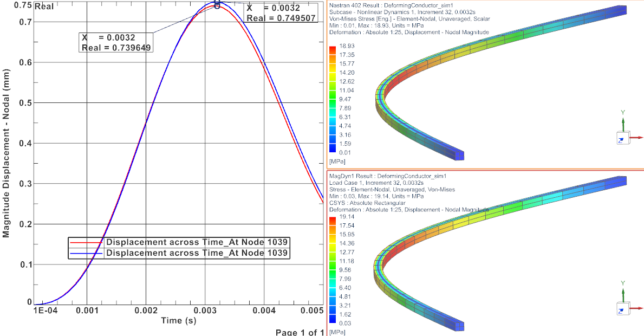Click the [MPa] unit label under the upper color bar
This screenshot has width=644, height=336.
pyautogui.click(x=337, y=161)
